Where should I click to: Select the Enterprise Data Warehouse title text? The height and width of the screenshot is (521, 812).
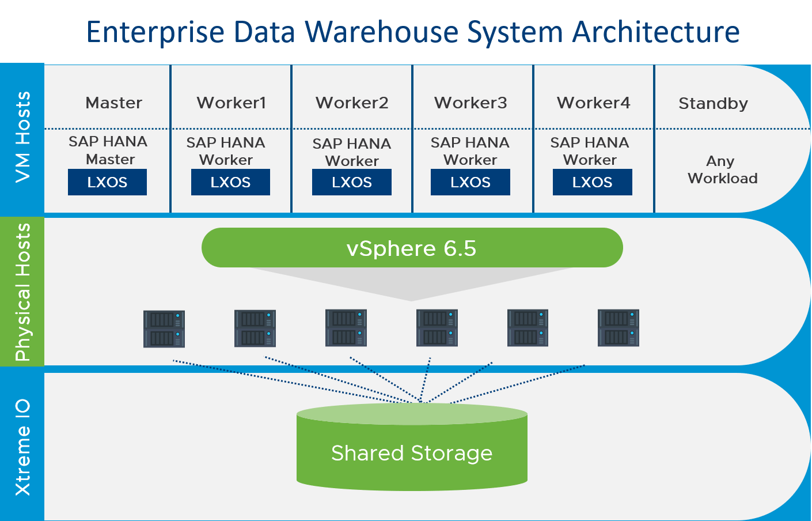coord(413,32)
